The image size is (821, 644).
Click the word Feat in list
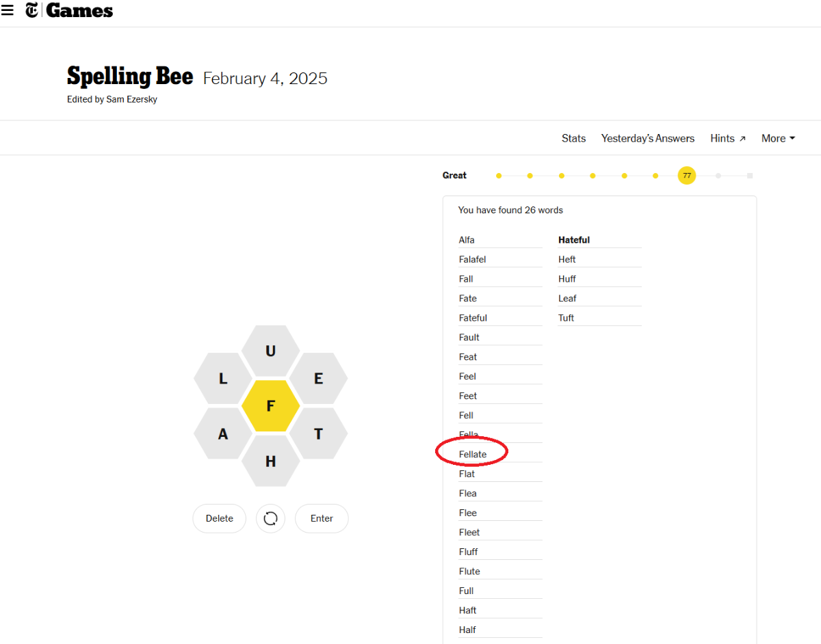[468, 357]
